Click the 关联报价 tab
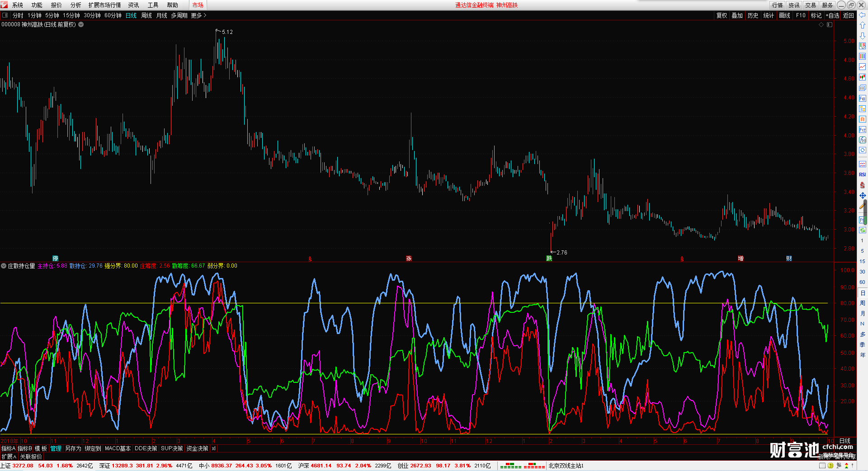This screenshot has width=868, height=471. pyautogui.click(x=31, y=457)
